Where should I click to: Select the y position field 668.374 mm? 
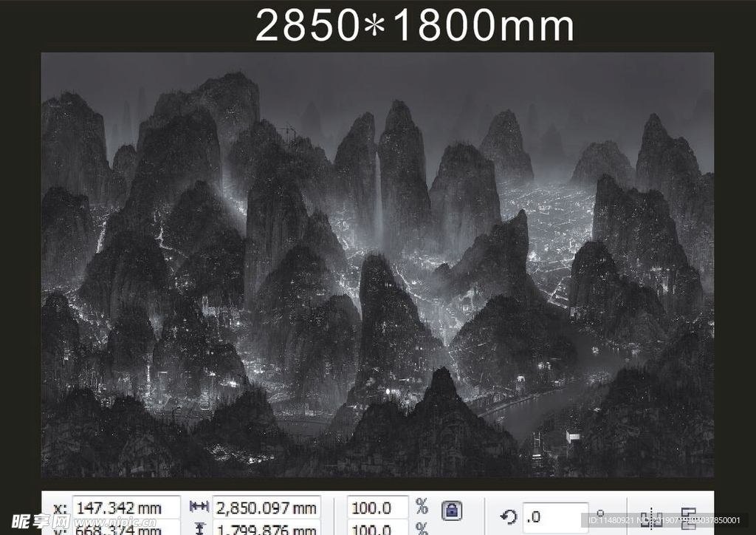(126, 528)
